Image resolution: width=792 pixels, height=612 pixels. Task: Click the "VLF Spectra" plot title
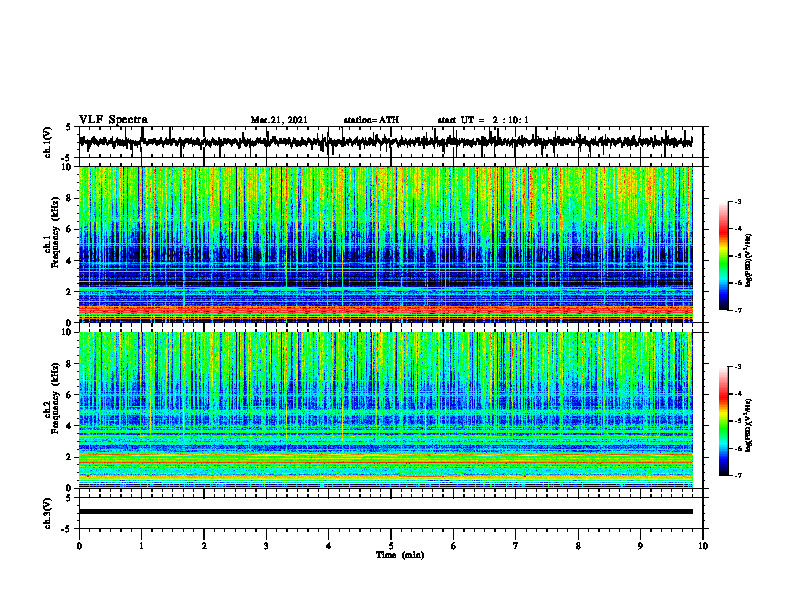point(113,120)
